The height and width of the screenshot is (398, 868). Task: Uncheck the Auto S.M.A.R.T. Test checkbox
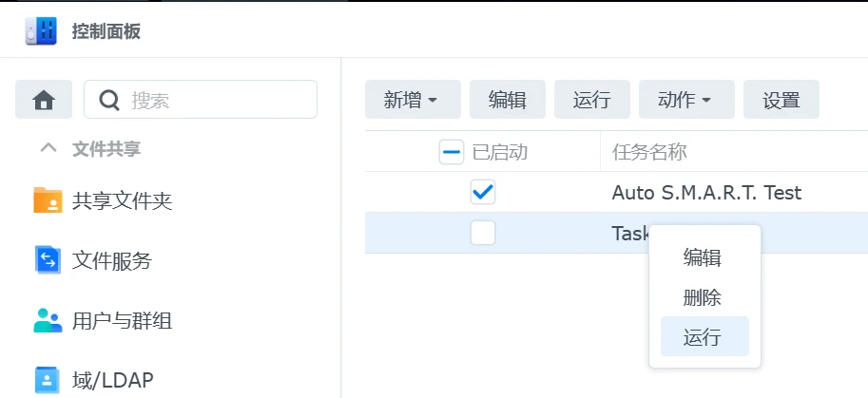[483, 193]
